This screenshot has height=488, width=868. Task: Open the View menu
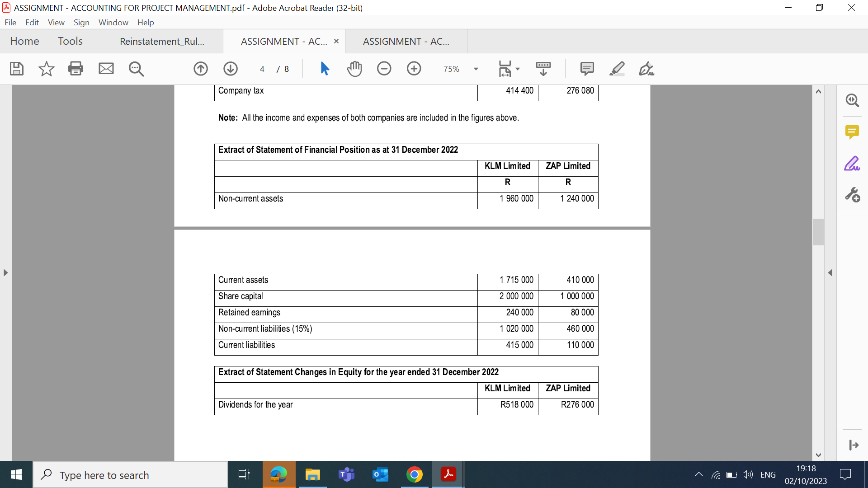click(56, 22)
